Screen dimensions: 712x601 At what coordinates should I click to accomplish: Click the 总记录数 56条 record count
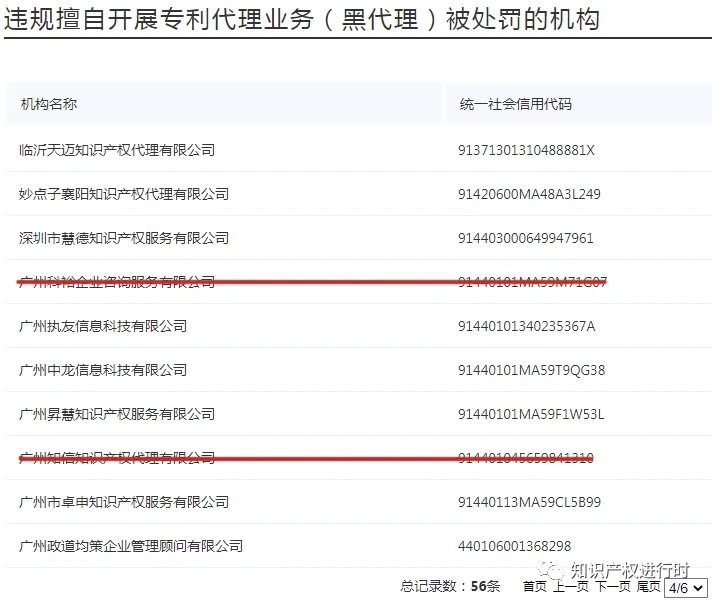450,586
